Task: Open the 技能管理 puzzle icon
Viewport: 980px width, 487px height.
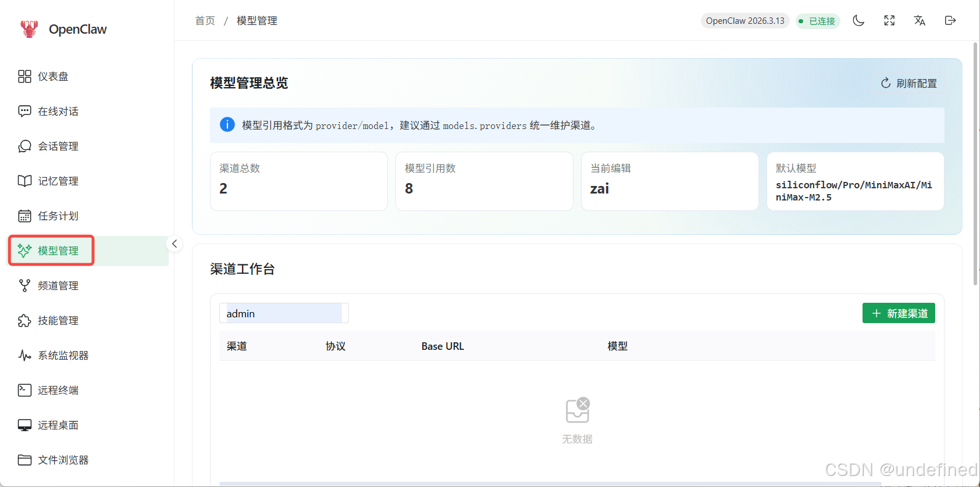Action: pyautogui.click(x=24, y=320)
